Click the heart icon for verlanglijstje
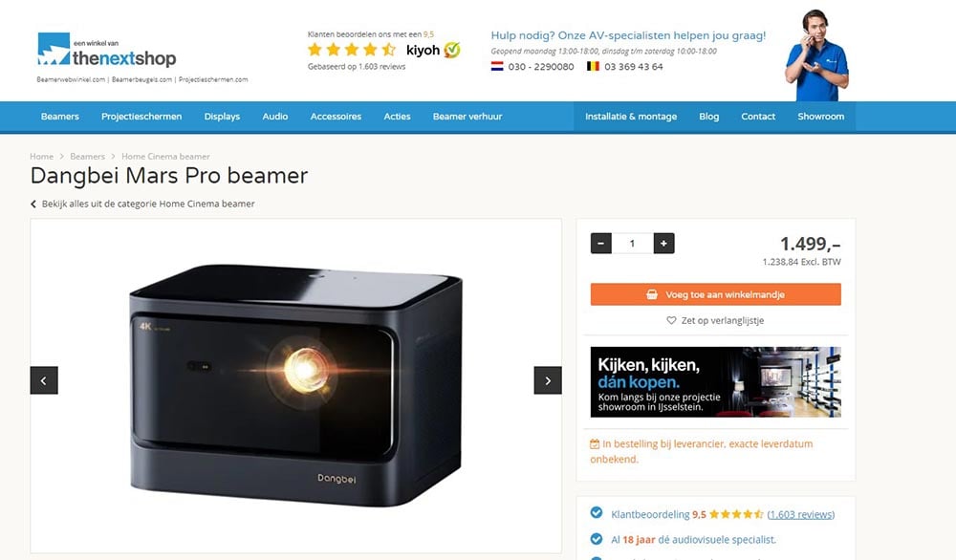Image resolution: width=956 pixels, height=560 pixels. (x=671, y=320)
